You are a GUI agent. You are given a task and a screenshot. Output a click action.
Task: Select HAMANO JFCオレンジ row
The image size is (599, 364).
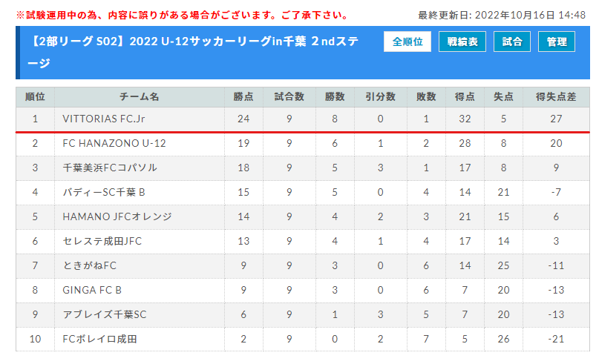pyautogui.click(x=303, y=216)
